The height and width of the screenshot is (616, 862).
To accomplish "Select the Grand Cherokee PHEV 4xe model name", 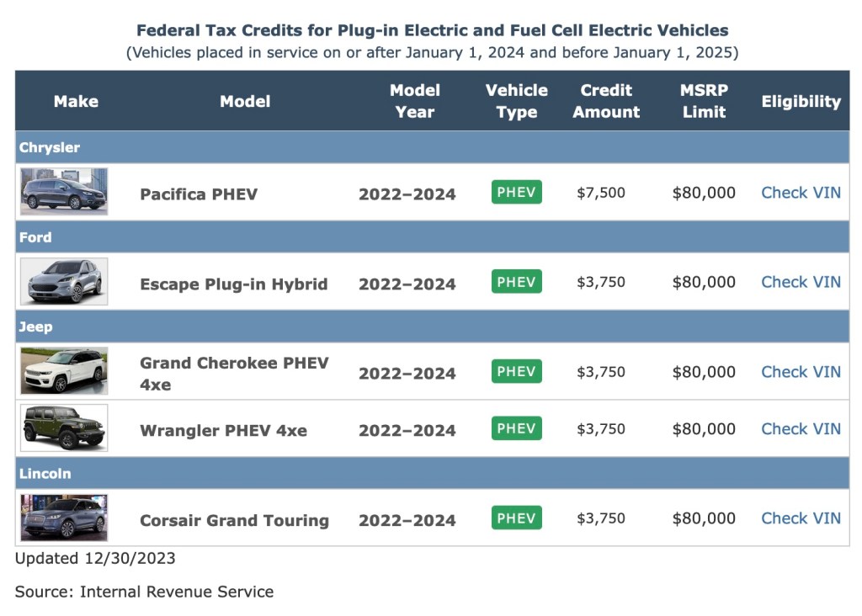I will coord(234,373).
